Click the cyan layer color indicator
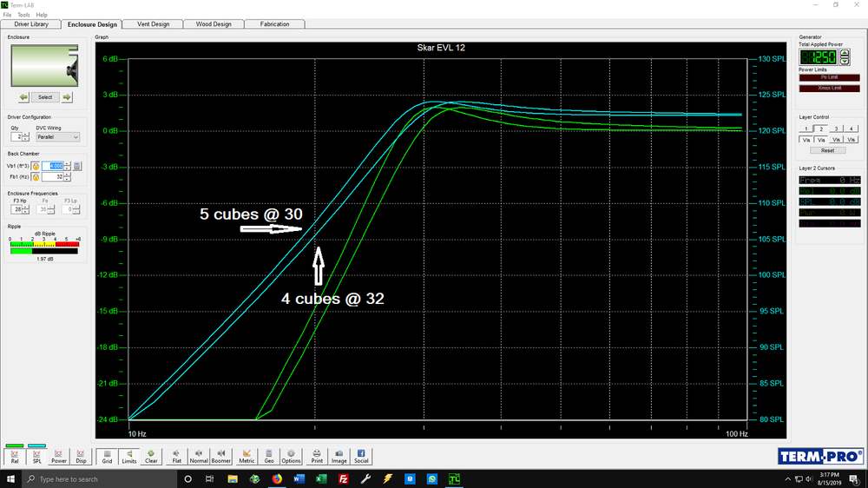868x488 pixels. (36, 445)
